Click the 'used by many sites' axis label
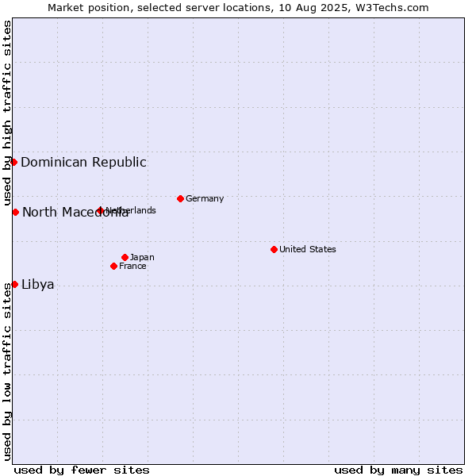 point(398,470)
